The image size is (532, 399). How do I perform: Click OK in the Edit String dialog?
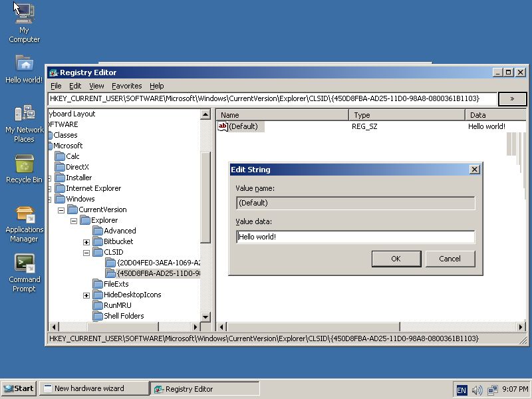(x=396, y=259)
